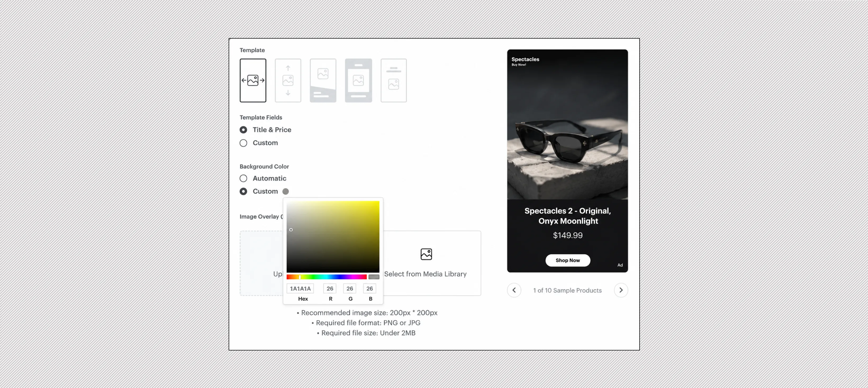Click the 'Buy Now!' tagline in preview
868x388 pixels.
[519, 64]
